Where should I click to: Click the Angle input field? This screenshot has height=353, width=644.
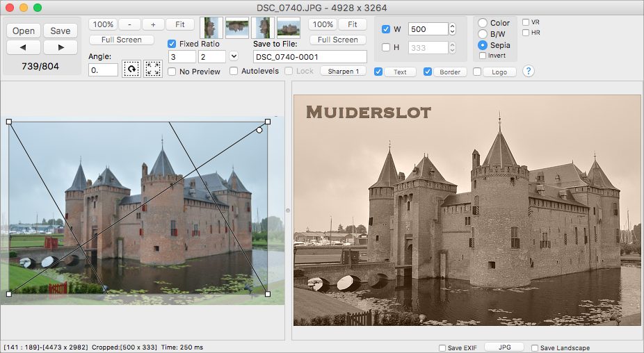pos(103,69)
